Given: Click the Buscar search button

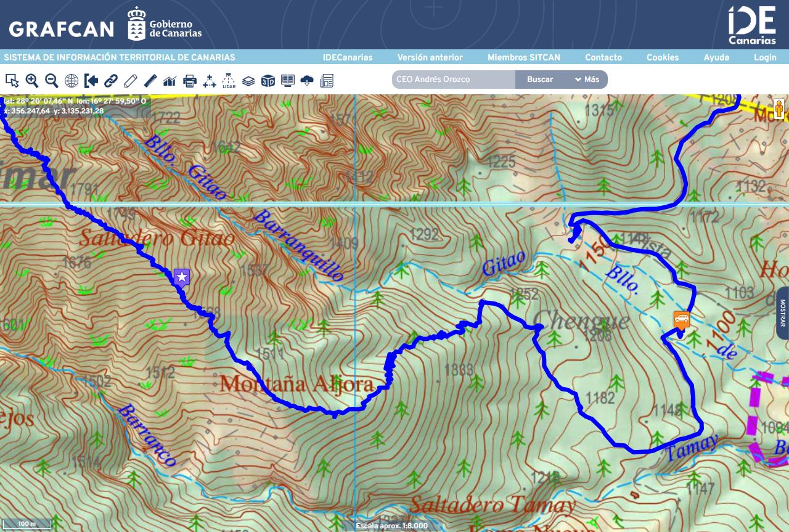Looking at the screenshot, I should [540, 80].
